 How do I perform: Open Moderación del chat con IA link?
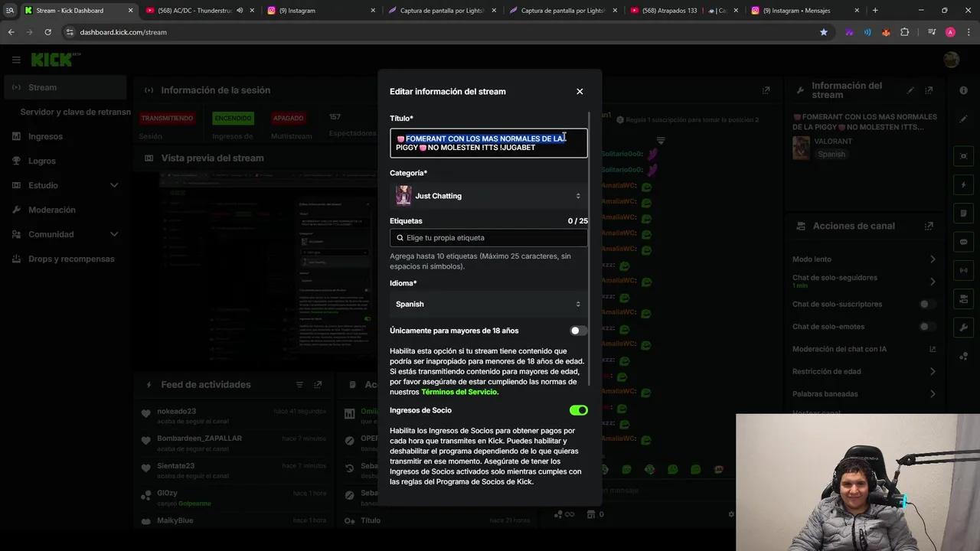click(x=864, y=349)
